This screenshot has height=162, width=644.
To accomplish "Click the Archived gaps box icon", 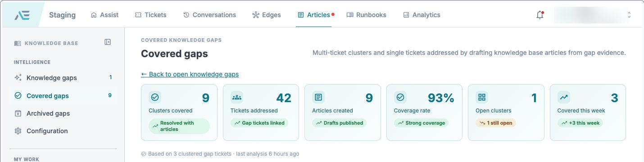I will coord(18,113).
